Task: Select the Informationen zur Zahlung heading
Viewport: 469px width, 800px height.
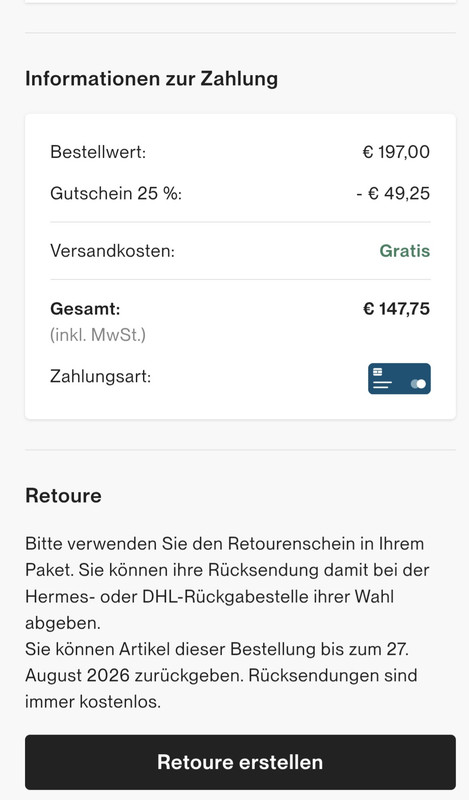Action: 152,79
